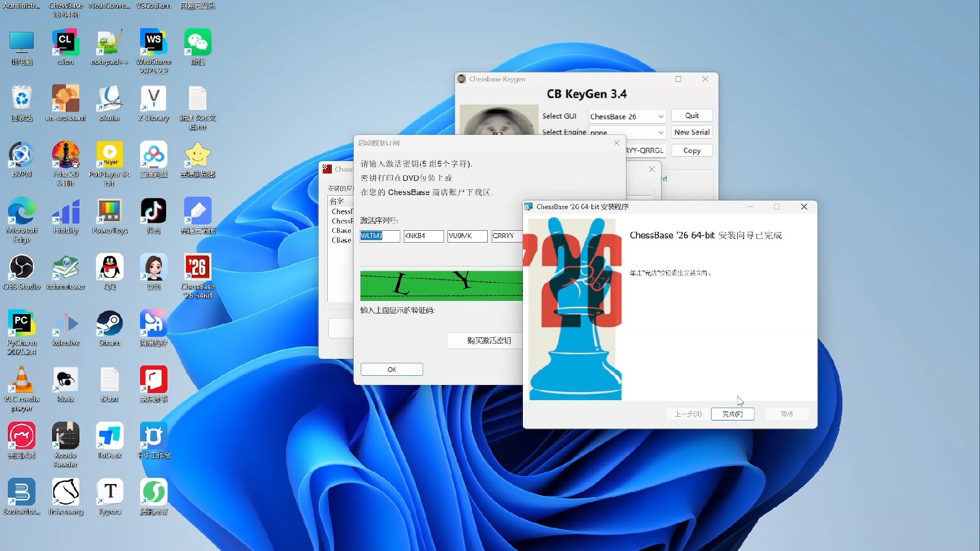
Task: Click the 抖音 (TikTok) desktop icon
Action: pos(154,216)
